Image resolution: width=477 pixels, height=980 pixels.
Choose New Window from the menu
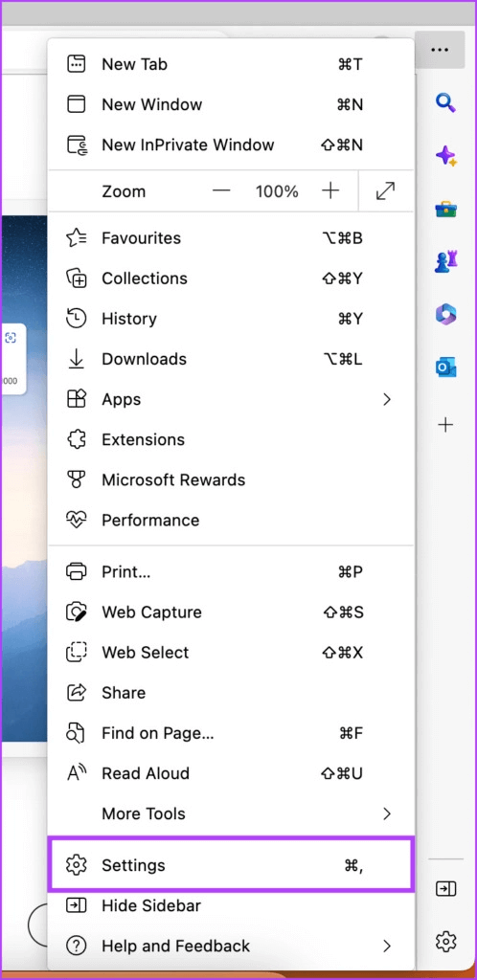click(231, 104)
